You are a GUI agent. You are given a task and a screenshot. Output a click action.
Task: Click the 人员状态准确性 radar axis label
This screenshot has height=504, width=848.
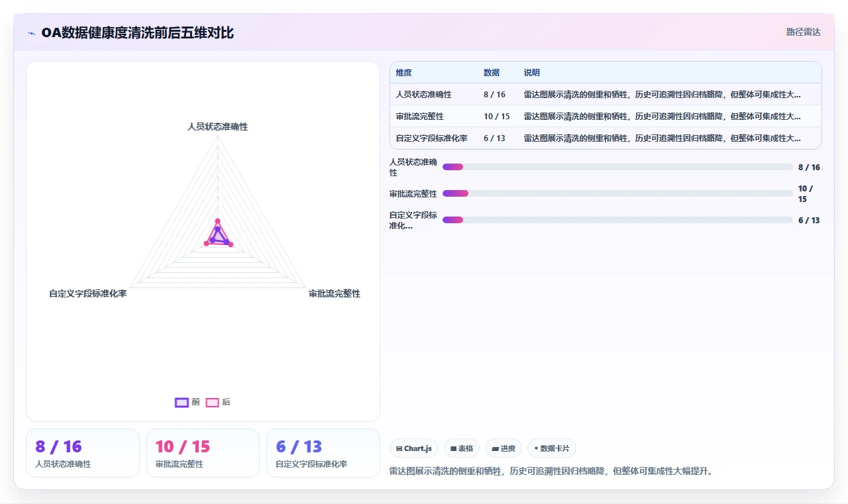pyautogui.click(x=217, y=126)
